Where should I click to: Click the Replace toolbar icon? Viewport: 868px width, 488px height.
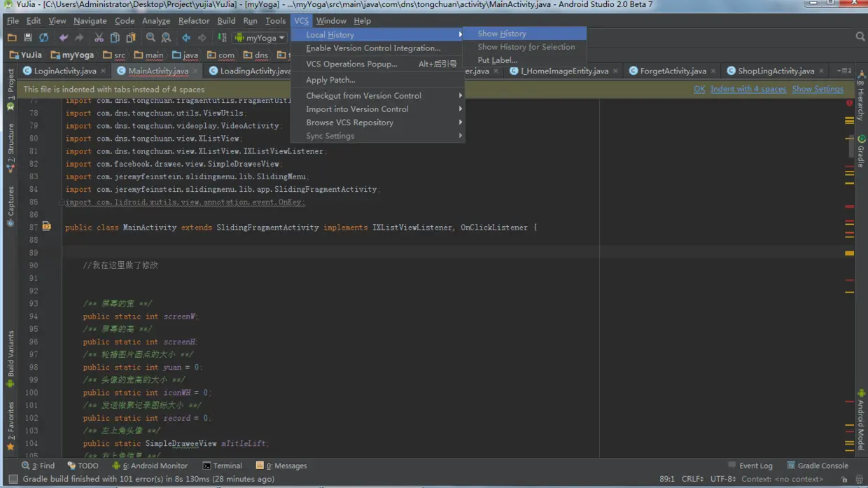point(166,38)
